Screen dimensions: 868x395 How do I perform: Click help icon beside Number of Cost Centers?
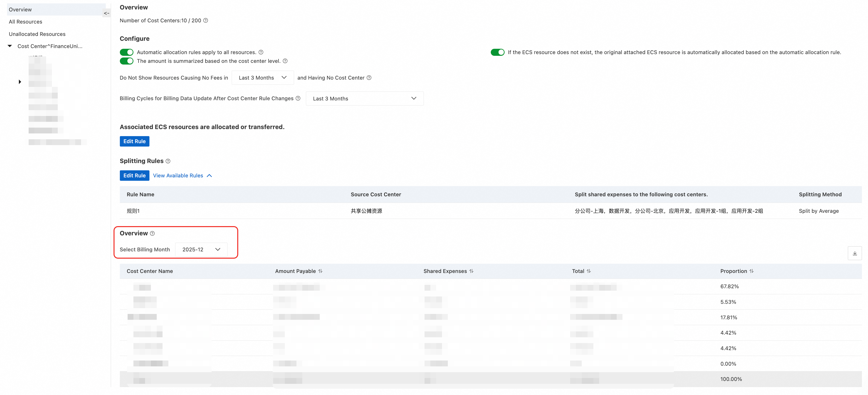(205, 21)
